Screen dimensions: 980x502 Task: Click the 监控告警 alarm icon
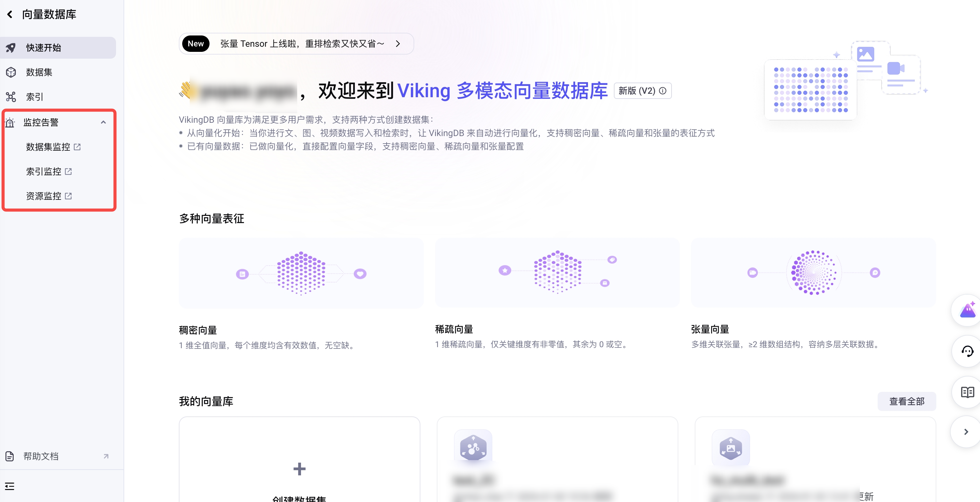tap(10, 122)
